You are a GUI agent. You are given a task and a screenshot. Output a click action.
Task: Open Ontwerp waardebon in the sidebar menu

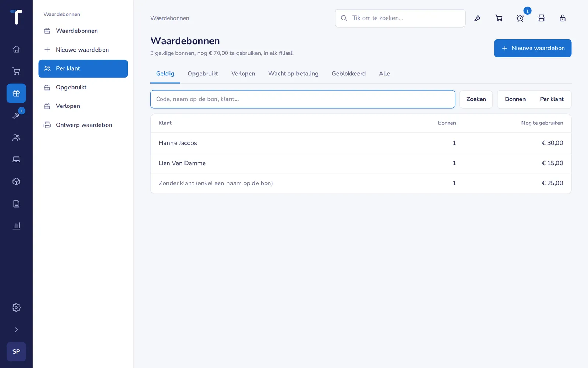[83, 125]
